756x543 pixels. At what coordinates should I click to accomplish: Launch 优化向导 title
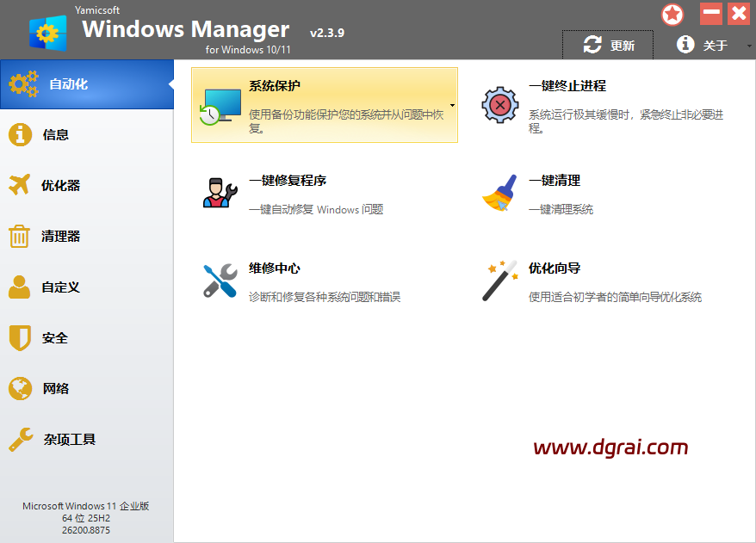coord(555,268)
